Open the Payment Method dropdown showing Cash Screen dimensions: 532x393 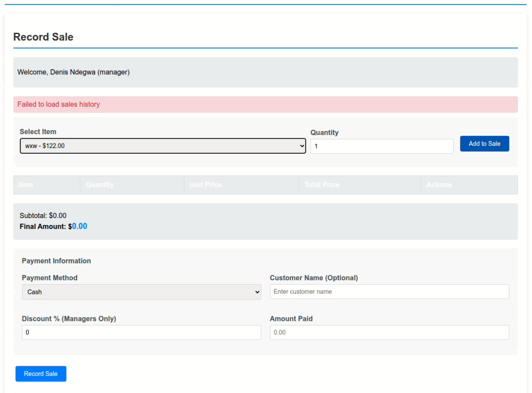pos(142,292)
